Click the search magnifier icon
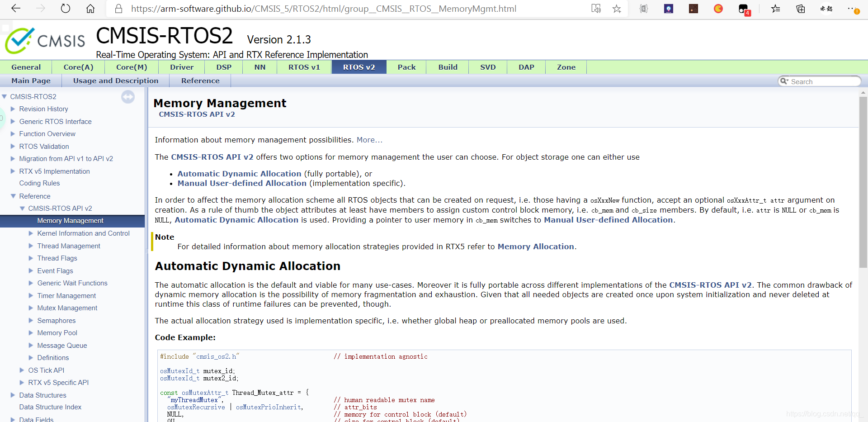The height and width of the screenshot is (422, 868). (x=784, y=81)
